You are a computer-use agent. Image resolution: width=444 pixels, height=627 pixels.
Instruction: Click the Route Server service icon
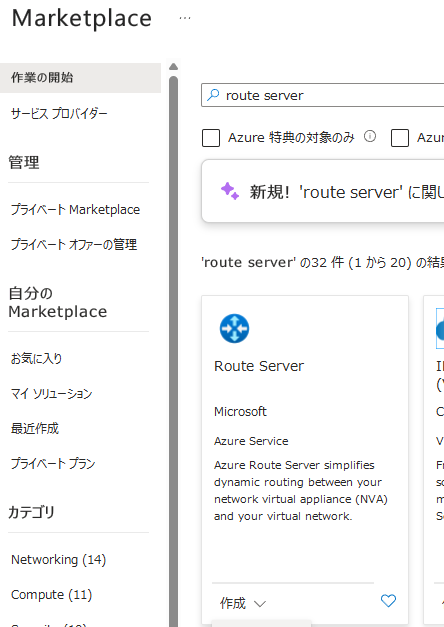[x=234, y=328]
